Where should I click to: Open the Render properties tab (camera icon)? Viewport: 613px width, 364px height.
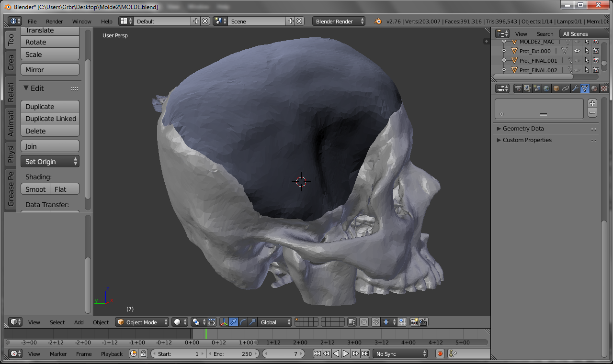pyautogui.click(x=518, y=88)
